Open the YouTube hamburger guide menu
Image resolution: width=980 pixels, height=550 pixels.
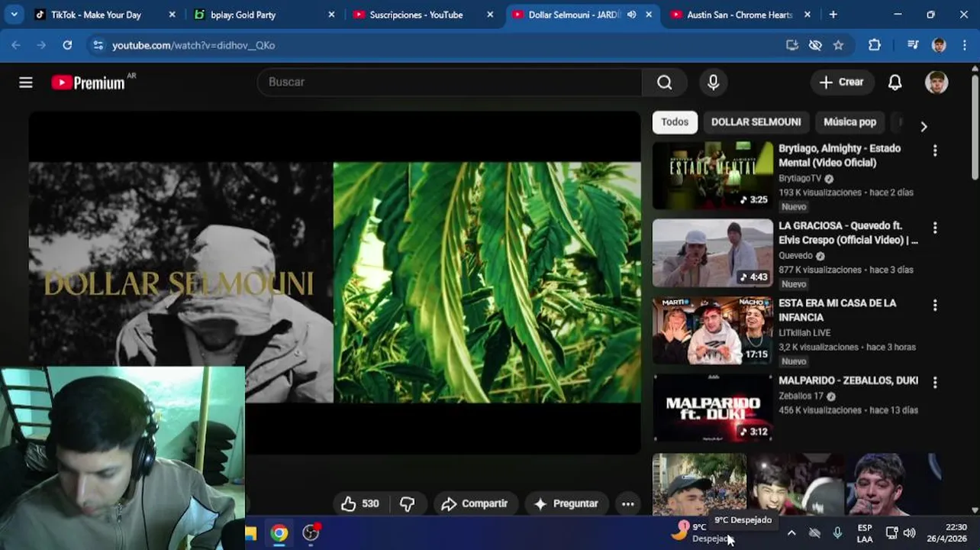pos(26,82)
